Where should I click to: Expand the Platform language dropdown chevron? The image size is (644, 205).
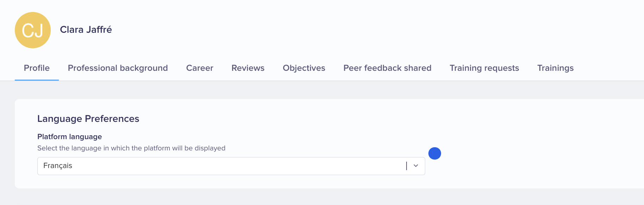pos(416,166)
